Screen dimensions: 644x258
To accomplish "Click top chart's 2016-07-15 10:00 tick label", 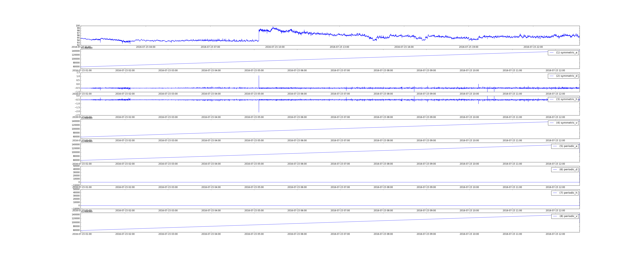I will coord(275,47).
